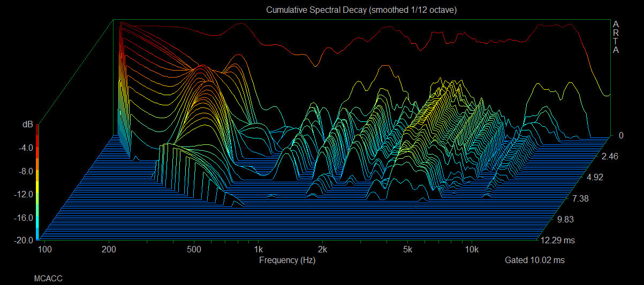The width and height of the screenshot is (644, 285).
Task: Click the 7.38 time axis label
Action: (581, 198)
